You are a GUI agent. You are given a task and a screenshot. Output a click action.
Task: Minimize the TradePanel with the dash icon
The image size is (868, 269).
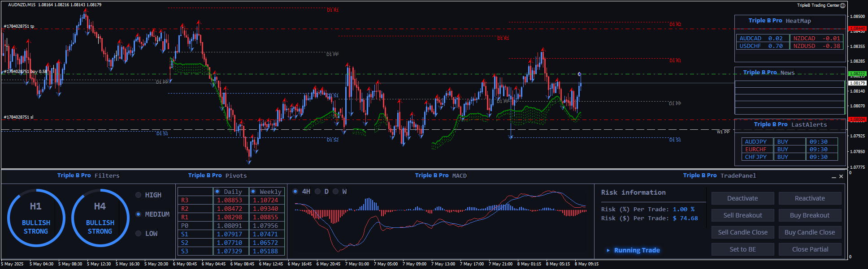click(x=834, y=177)
